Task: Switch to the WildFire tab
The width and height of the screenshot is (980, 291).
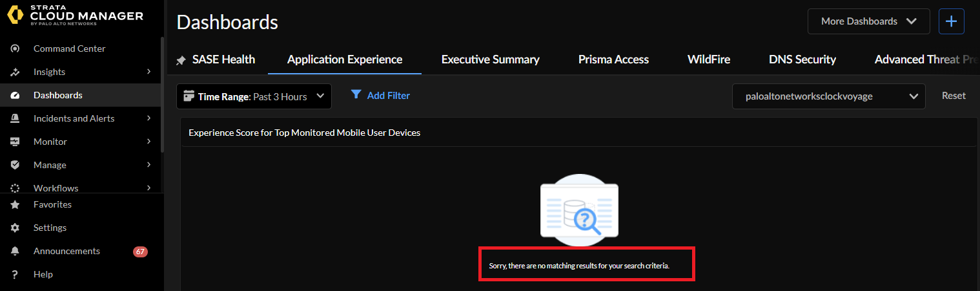Action: tap(708, 59)
